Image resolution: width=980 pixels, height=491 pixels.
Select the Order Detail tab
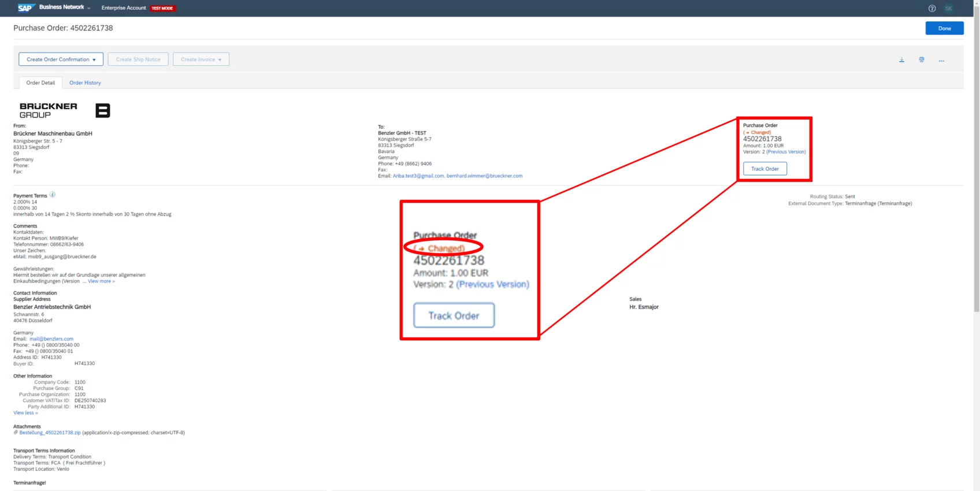(40, 83)
